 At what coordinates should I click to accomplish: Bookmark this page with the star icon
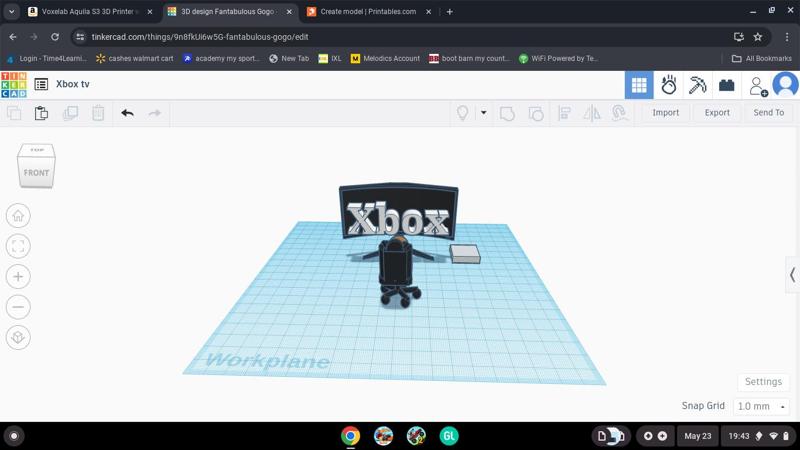(758, 37)
